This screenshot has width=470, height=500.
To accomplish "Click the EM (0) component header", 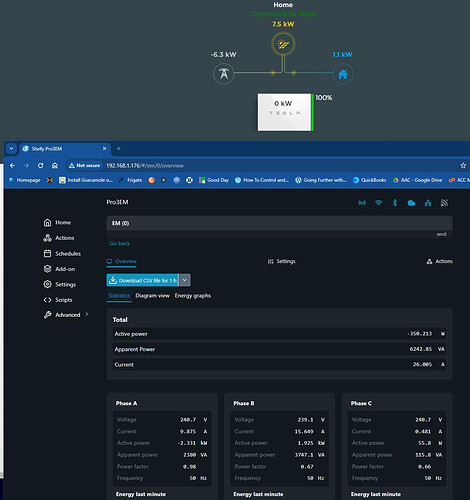I will pyautogui.click(x=280, y=223).
